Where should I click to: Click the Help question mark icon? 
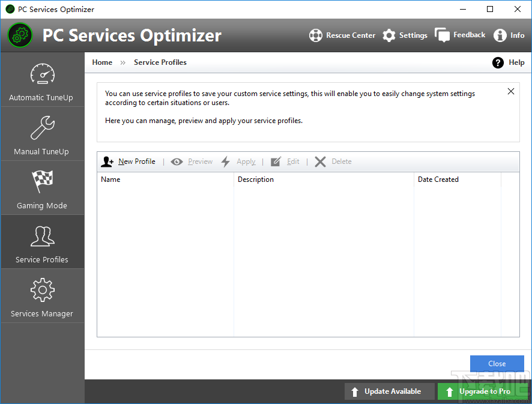498,62
